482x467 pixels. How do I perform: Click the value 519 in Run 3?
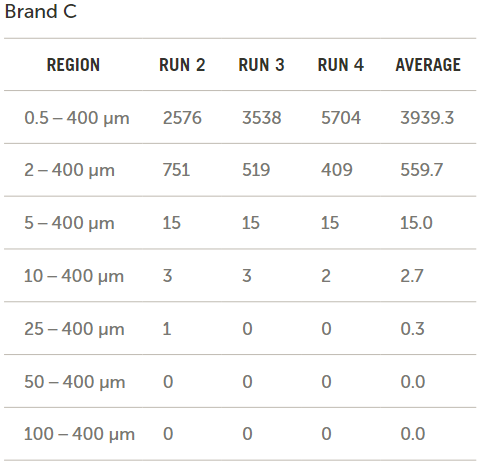point(256,170)
